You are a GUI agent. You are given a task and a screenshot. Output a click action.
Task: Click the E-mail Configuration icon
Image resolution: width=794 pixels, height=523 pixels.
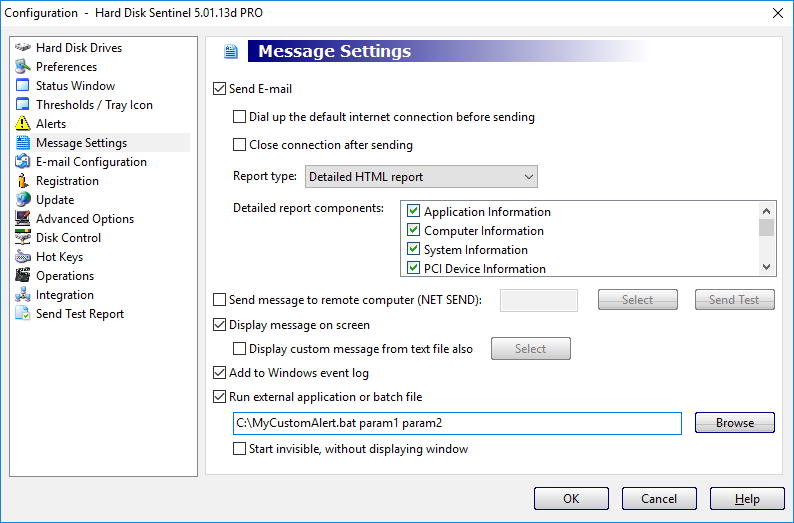coord(23,162)
